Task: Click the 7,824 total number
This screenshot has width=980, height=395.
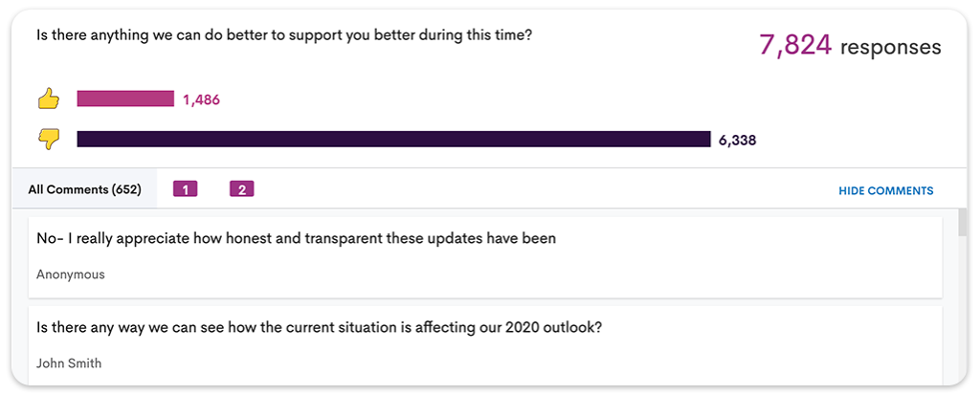Action: pyautogui.click(x=794, y=45)
